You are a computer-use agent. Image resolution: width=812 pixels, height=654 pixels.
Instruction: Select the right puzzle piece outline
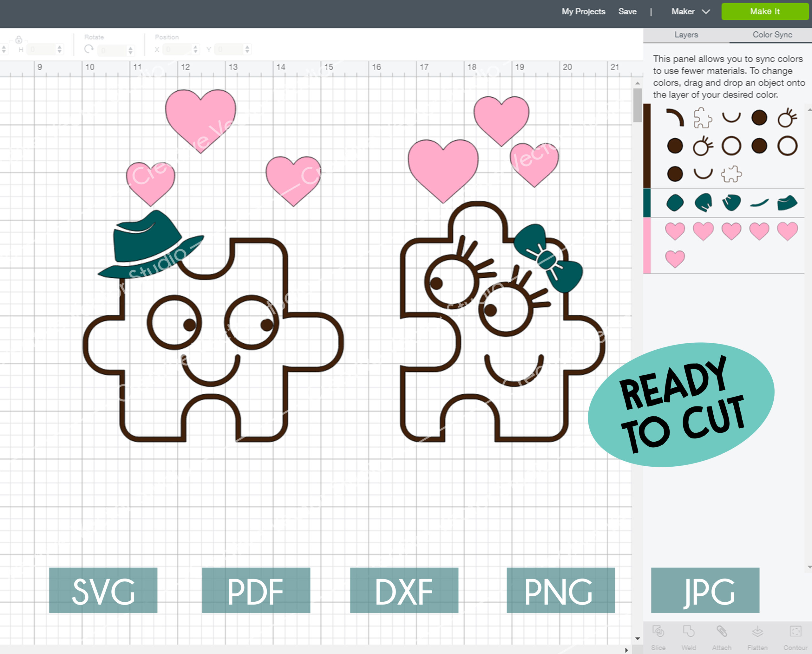pyautogui.click(x=502, y=321)
